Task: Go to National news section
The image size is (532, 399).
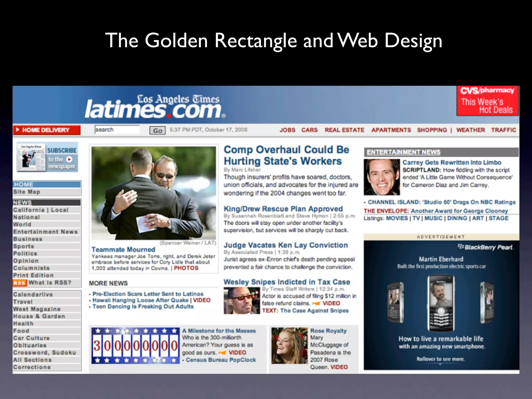Action: tap(26, 217)
